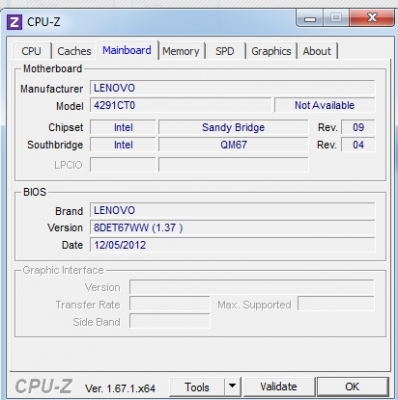
Task: Go to the Memory tab
Action: pos(181,51)
